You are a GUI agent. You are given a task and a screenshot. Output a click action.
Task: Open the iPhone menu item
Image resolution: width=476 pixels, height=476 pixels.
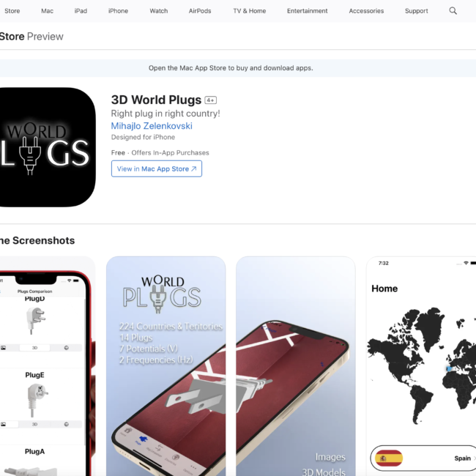[118, 11]
